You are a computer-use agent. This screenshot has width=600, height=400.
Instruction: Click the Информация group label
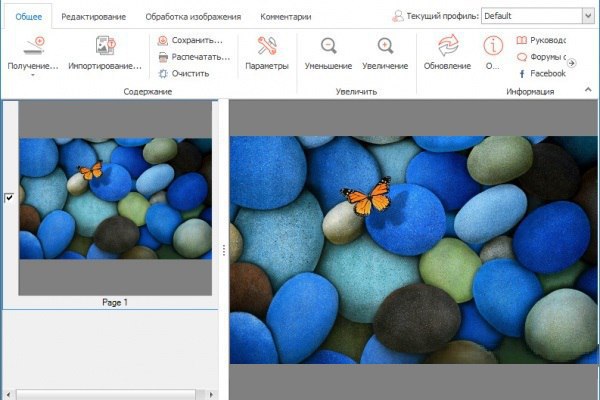530,91
